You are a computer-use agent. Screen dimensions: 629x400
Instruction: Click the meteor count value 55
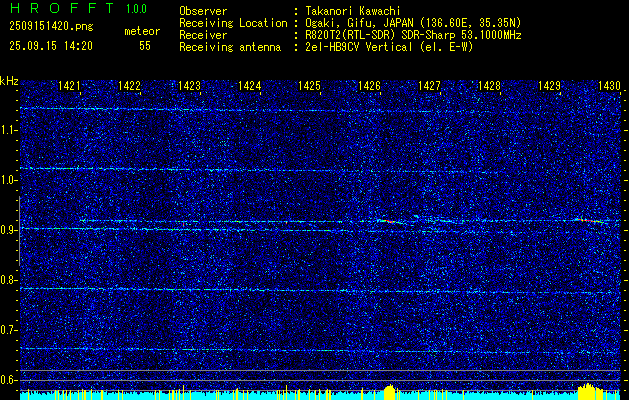click(x=145, y=46)
